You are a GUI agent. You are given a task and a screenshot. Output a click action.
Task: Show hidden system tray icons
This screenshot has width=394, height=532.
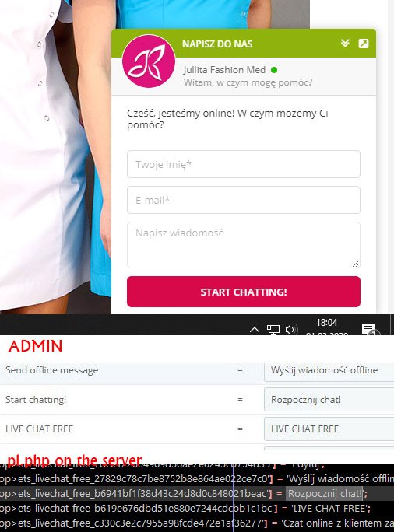[255, 330]
